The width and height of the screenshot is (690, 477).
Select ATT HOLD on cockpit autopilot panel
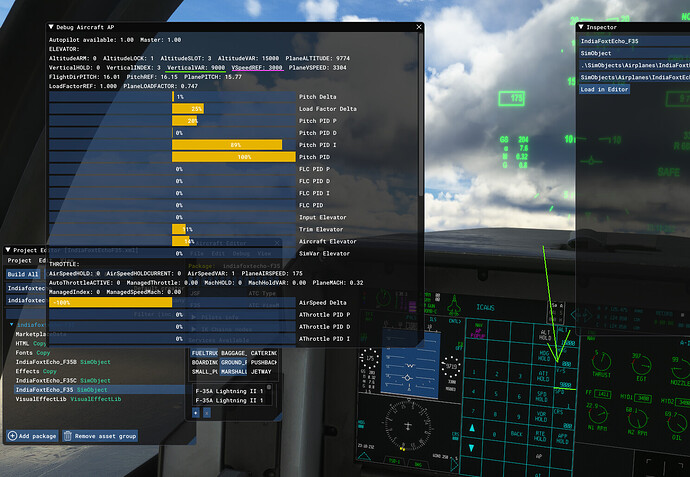tap(543, 376)
